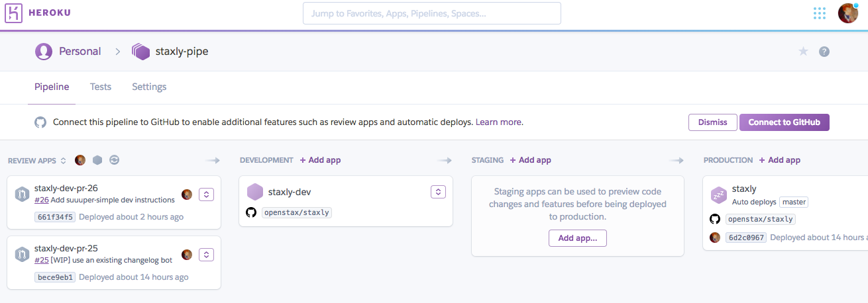Click the Add app... button in Staging

click(x=578, y=238)
